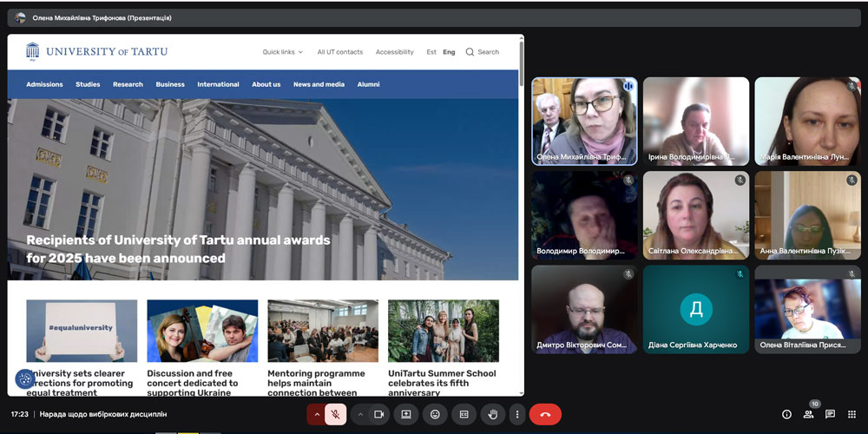868x434 pixels.
Task: Expand video settings arrow beside camera
Action: click(360, 414)
